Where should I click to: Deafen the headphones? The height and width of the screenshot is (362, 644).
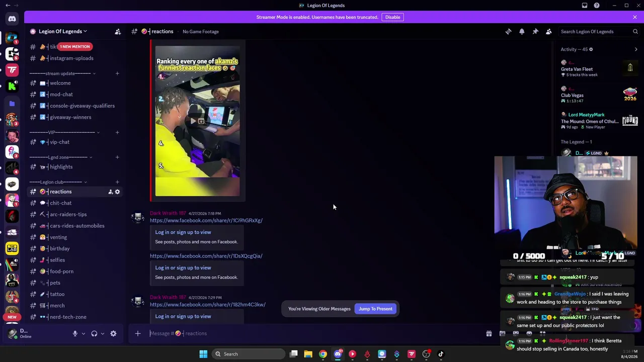pyautogui.click(x=94, y=333)
